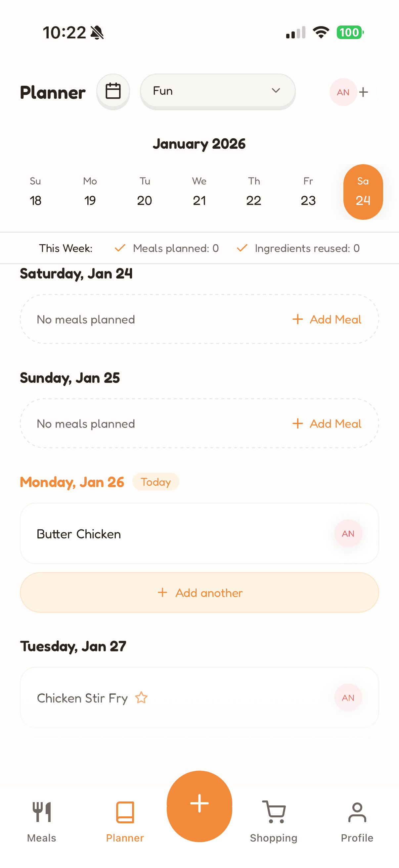Expand the Fun plan dropdown

click(217, 91)
